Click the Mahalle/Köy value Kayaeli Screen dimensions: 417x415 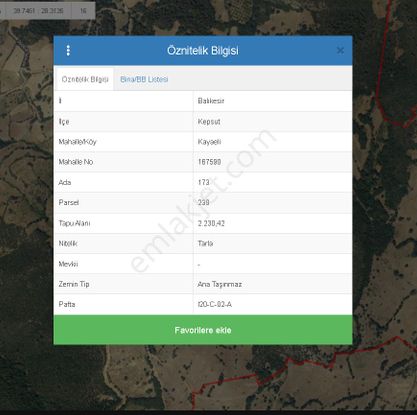(x=209, y=142)
